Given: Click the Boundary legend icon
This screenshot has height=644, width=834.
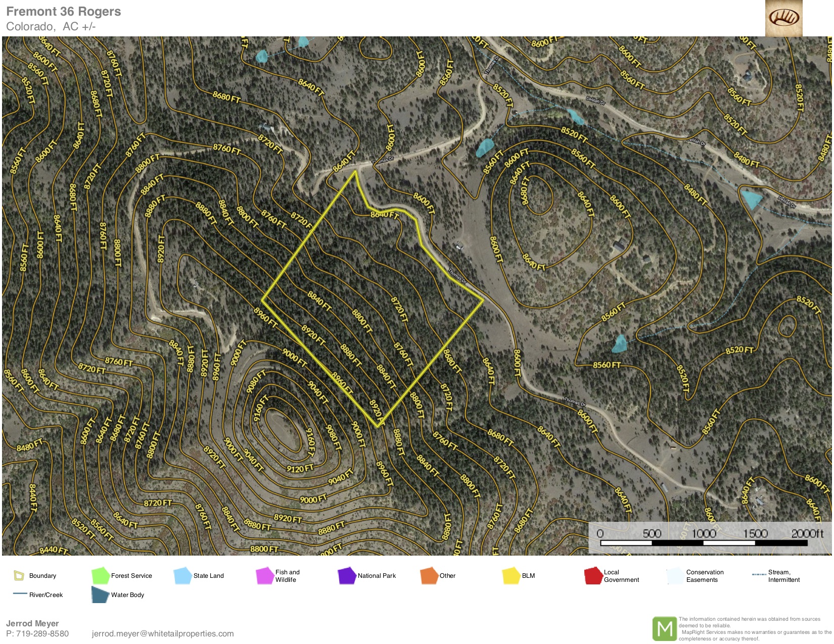Looking at the screenshot, I should (x=19, y=575).
